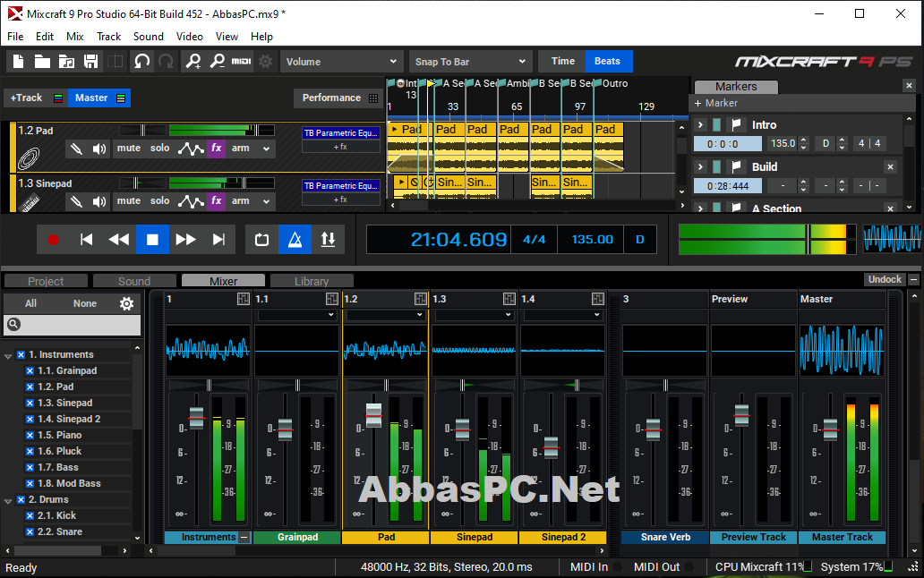The image size is (924, 578).
Task: Open fx for the 1.2 Pad track
Action: click(x=217, y=148)
